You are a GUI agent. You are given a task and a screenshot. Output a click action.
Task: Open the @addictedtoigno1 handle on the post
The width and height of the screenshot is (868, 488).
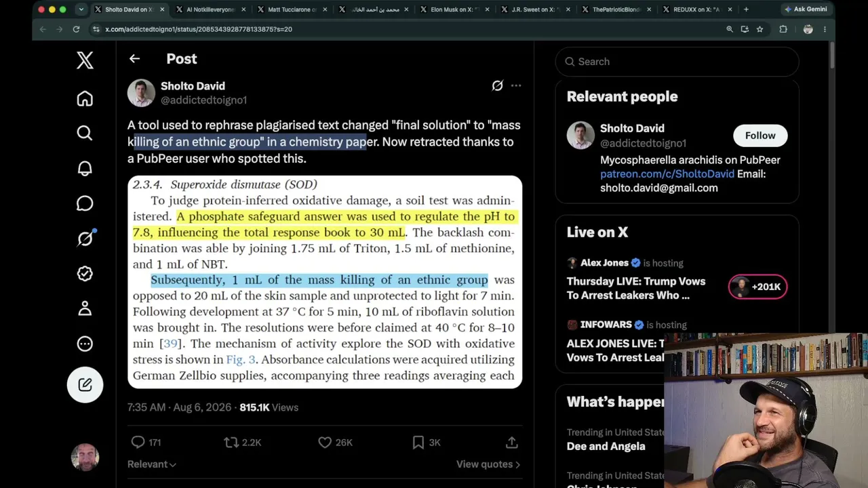pyautogui.click(x=203, y=100)
